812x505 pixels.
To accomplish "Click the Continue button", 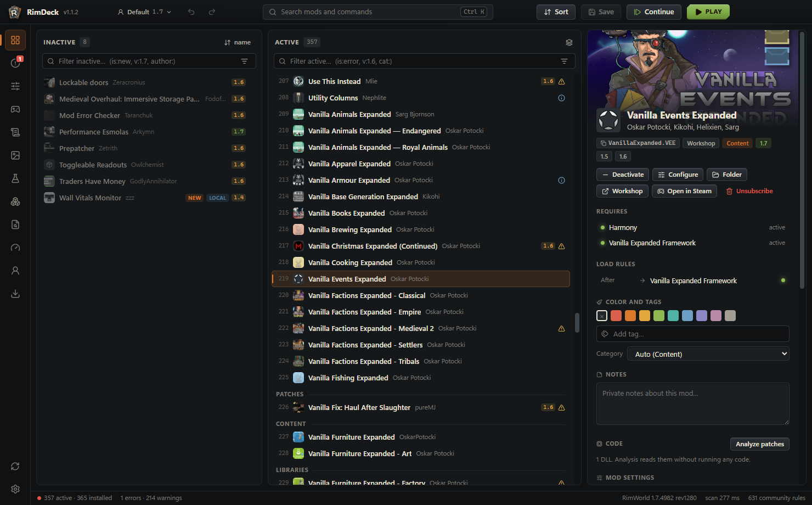I will [x=654, y=12].
